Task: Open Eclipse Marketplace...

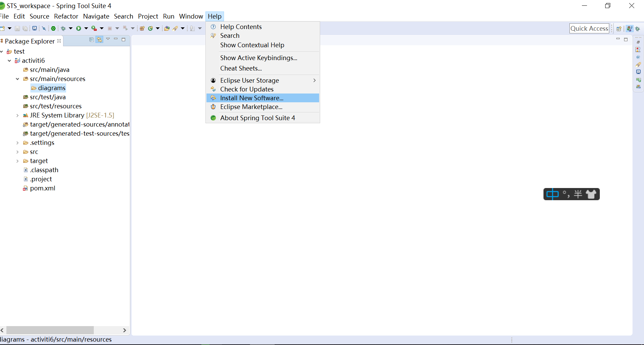Action: click(263, 107)
